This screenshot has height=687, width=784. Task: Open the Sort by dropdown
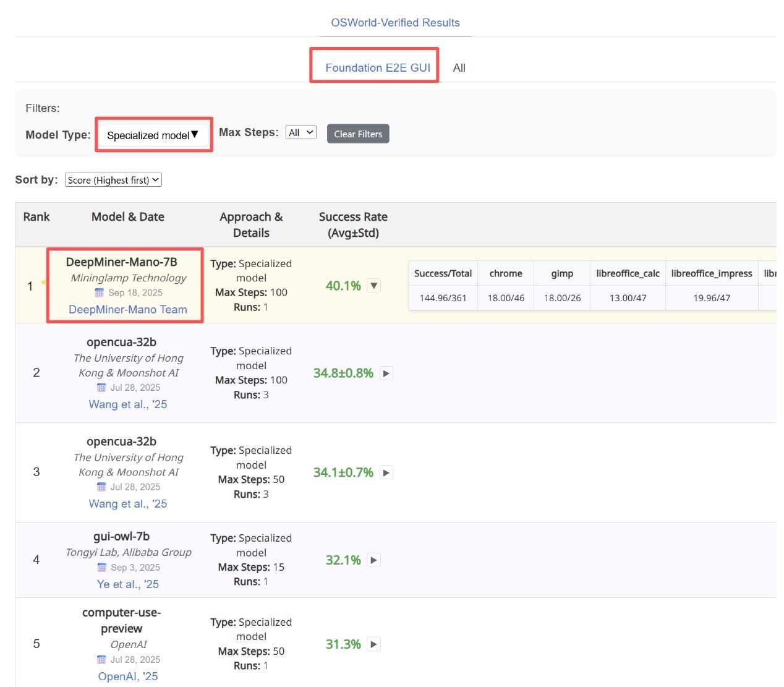tap(113, 180)
